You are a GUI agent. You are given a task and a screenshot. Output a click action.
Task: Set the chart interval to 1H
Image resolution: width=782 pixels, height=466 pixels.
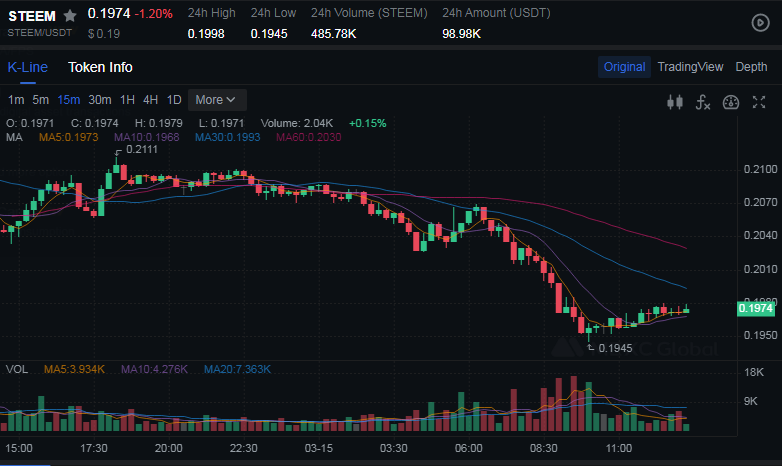click(127, 100)
